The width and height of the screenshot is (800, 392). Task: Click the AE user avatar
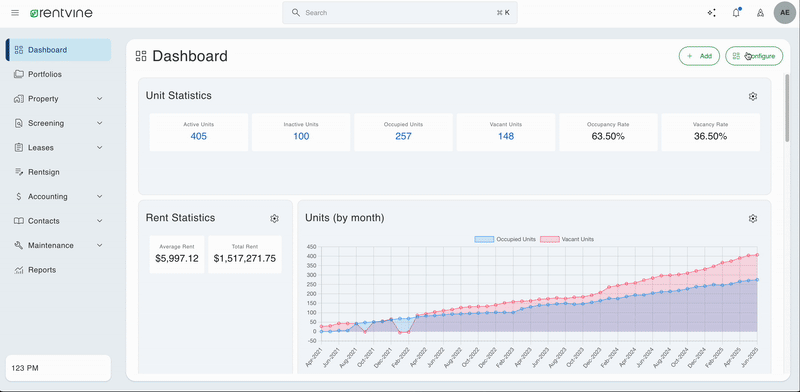[785, 13]
